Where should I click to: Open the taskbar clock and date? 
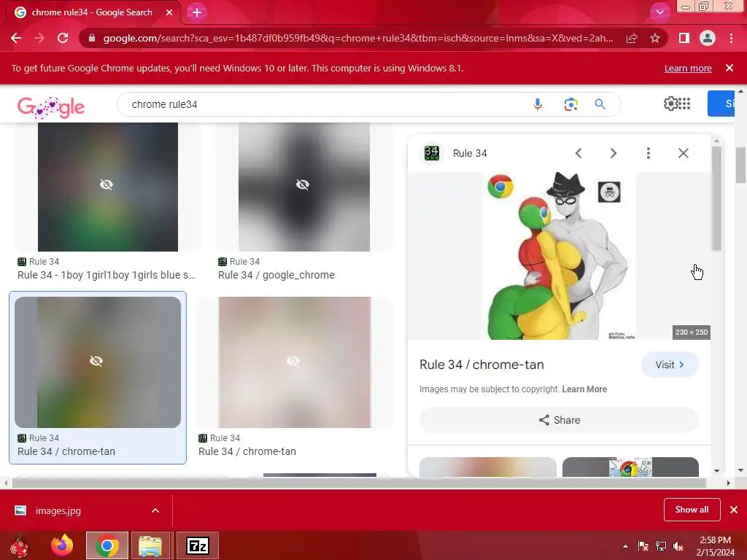[x=715, y=546]
